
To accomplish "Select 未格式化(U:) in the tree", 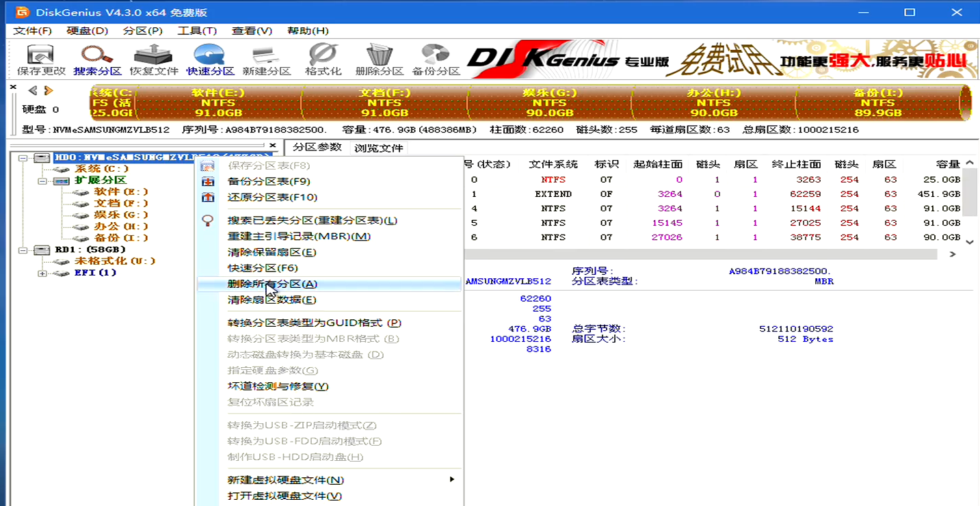I will point(114,261).
